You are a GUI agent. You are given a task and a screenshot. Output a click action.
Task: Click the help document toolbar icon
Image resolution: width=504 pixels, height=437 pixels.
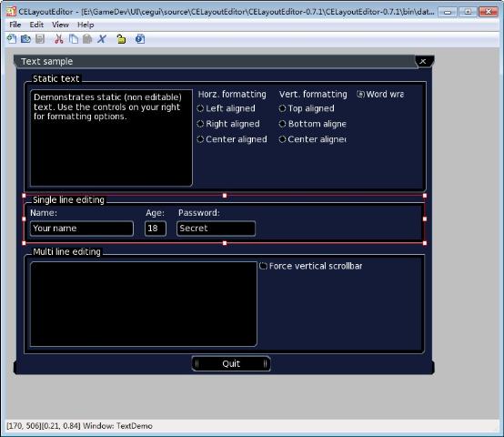(140, 39)
